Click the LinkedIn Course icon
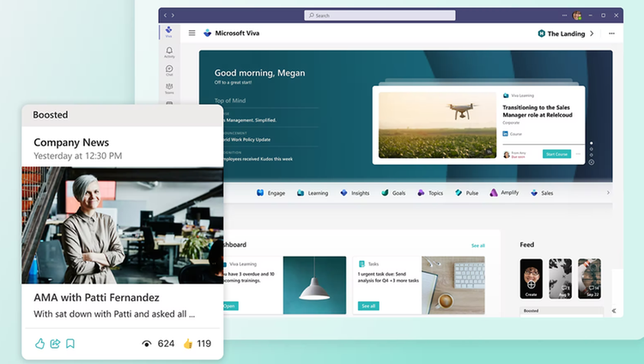 (505, 134)
